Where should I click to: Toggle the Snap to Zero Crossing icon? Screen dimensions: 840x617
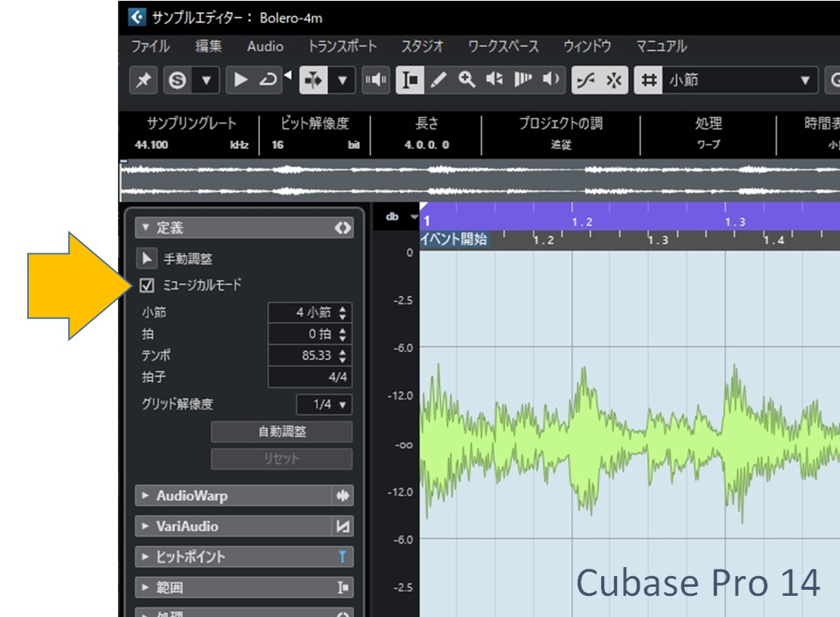coord(585,80)
